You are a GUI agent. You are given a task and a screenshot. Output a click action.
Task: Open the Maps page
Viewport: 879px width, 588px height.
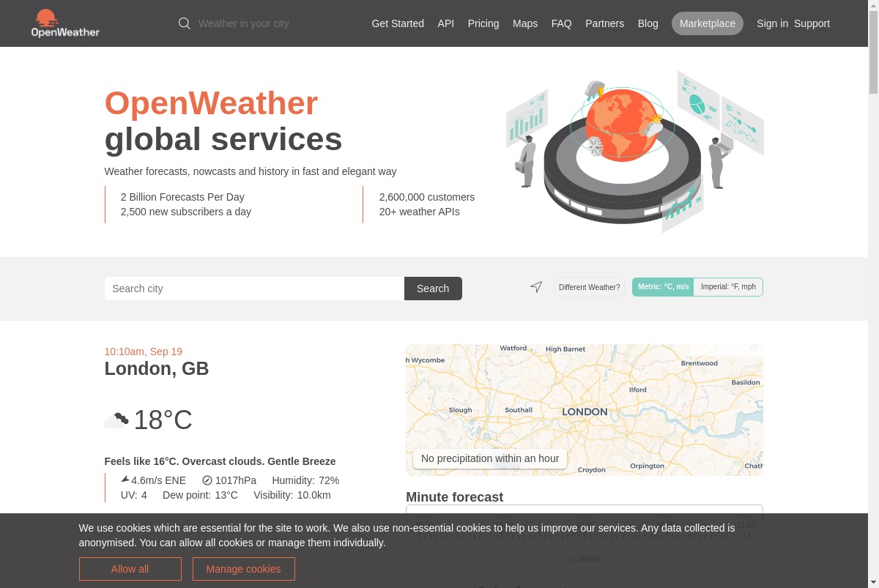coord(525,23)
